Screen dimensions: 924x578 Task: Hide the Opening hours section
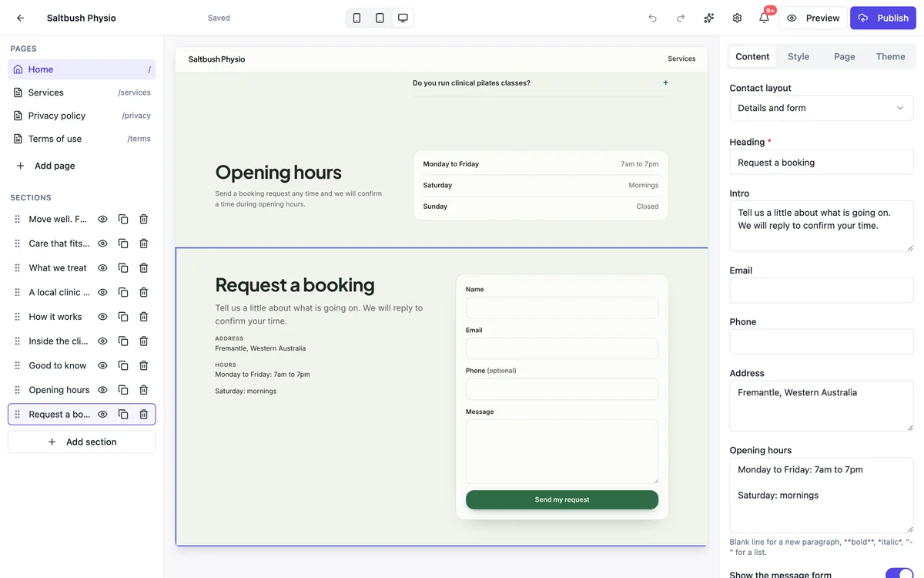point(102,390)
